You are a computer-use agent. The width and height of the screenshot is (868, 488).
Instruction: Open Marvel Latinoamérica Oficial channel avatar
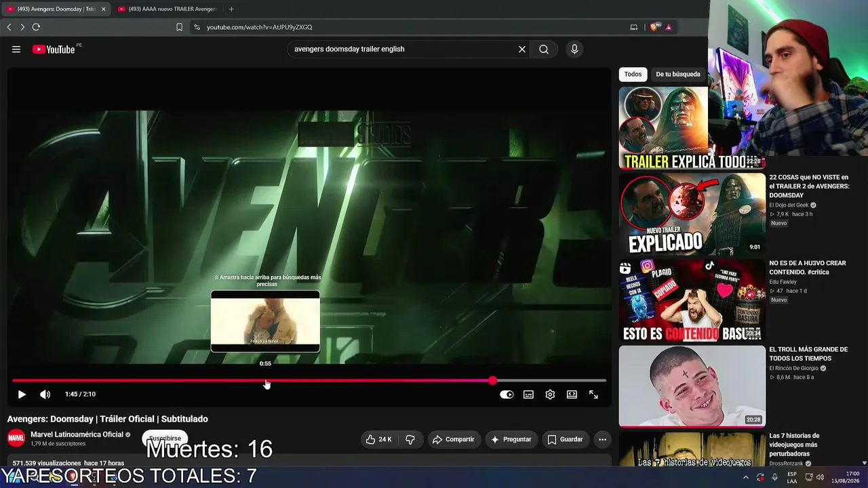pos(16,439)
